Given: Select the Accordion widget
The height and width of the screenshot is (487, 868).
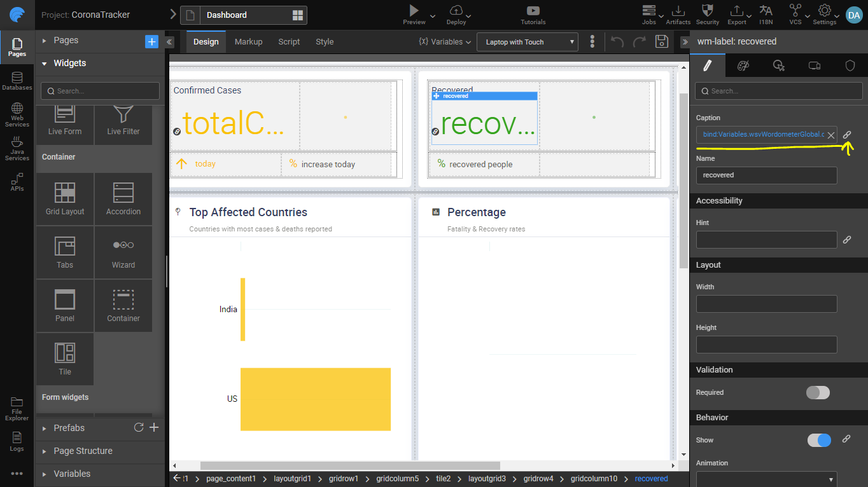Looking at the screenshot, I should tap(123, 199).
